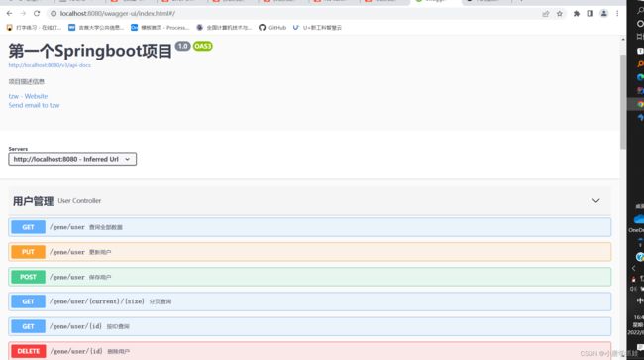Expand the DELETE /gene/user/{id} operation
644x360 pixels.
[310, 351]
